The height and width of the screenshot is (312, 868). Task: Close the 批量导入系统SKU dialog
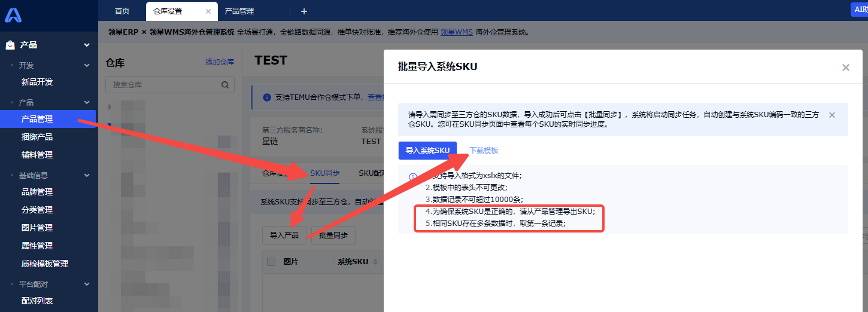point(846,68)
